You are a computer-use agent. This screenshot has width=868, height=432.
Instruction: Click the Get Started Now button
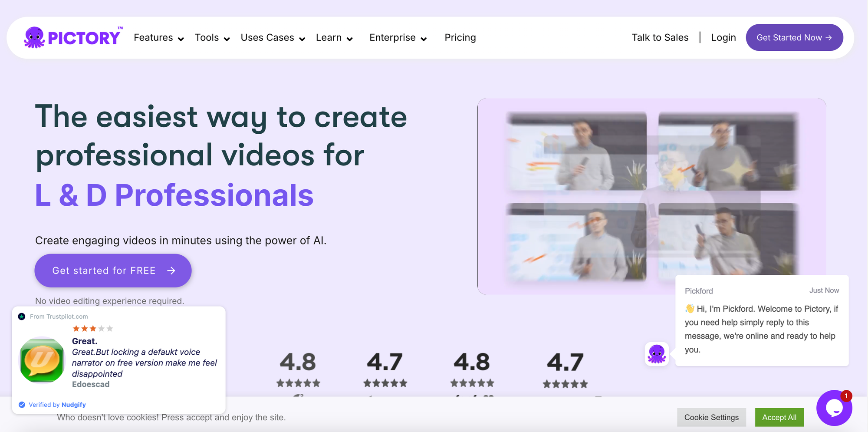[794, 37]
